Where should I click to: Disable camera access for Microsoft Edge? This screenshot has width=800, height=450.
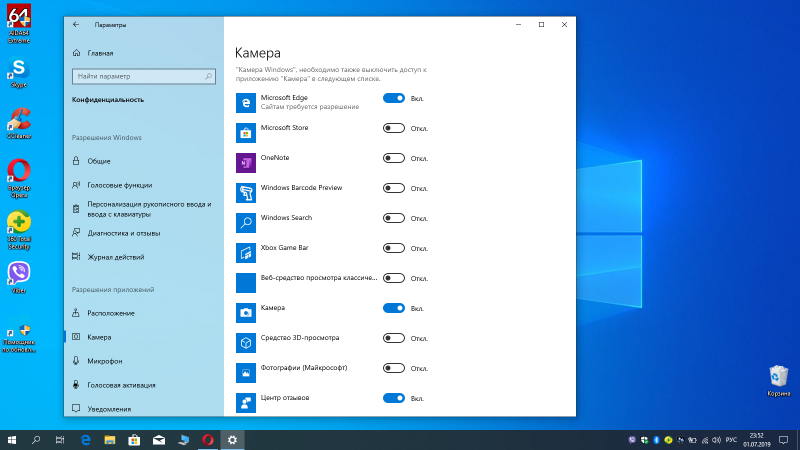[393, 98]
